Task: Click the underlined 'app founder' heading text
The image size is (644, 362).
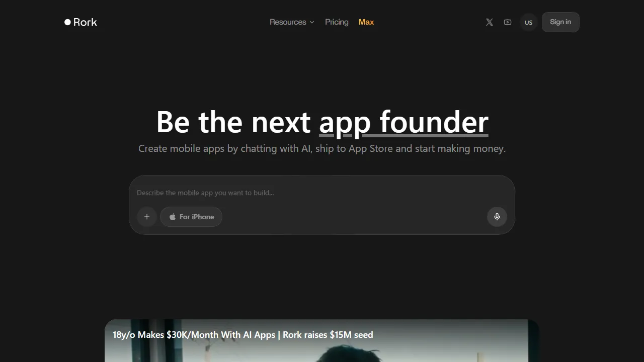Action: coord(404,122)
